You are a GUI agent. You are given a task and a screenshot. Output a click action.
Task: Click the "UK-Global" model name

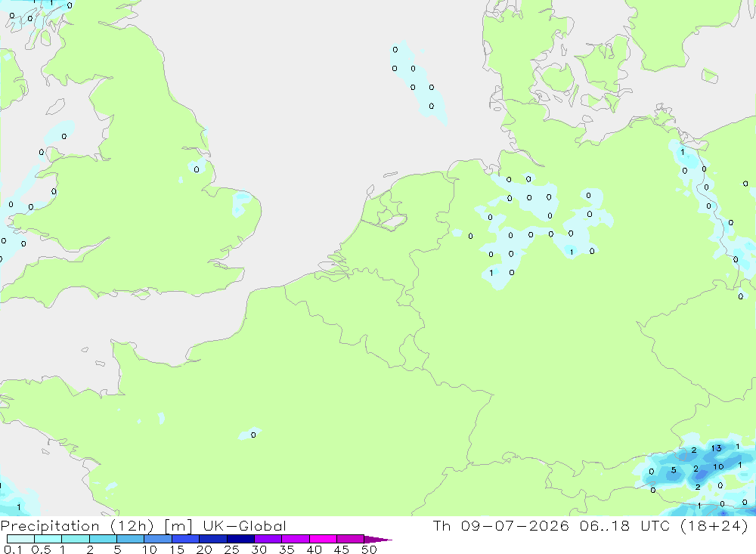pyautogui.click(x=244, y=525)
